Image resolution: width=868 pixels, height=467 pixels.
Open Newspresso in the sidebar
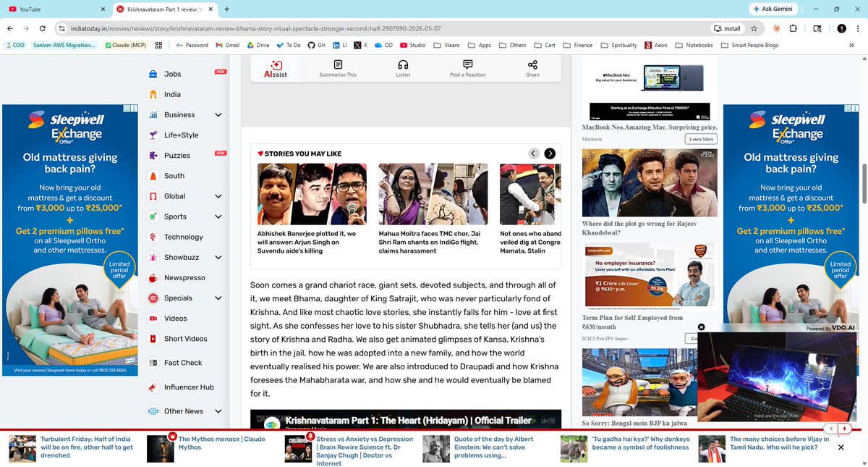[184, 277]
